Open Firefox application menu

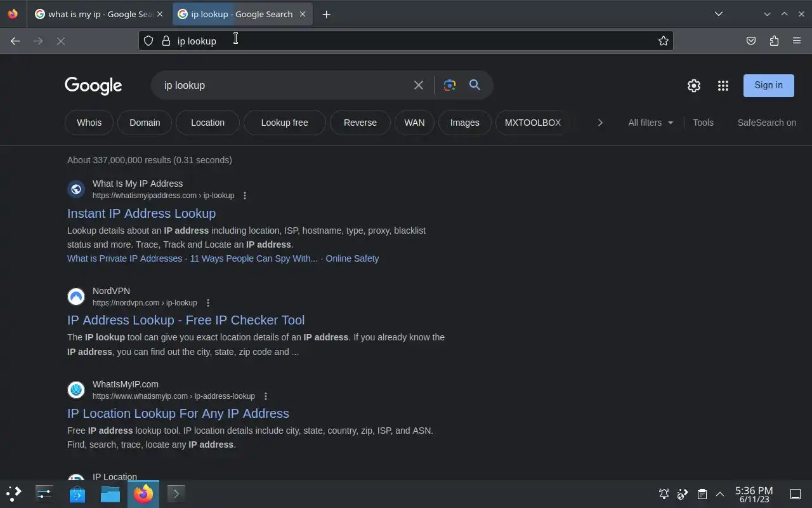pos(797,41)
